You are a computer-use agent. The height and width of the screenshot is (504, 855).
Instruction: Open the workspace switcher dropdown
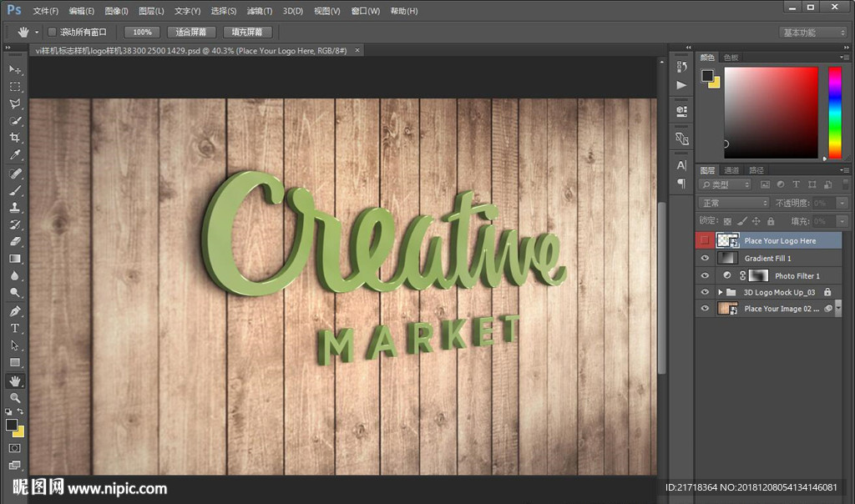coord(812,33)
